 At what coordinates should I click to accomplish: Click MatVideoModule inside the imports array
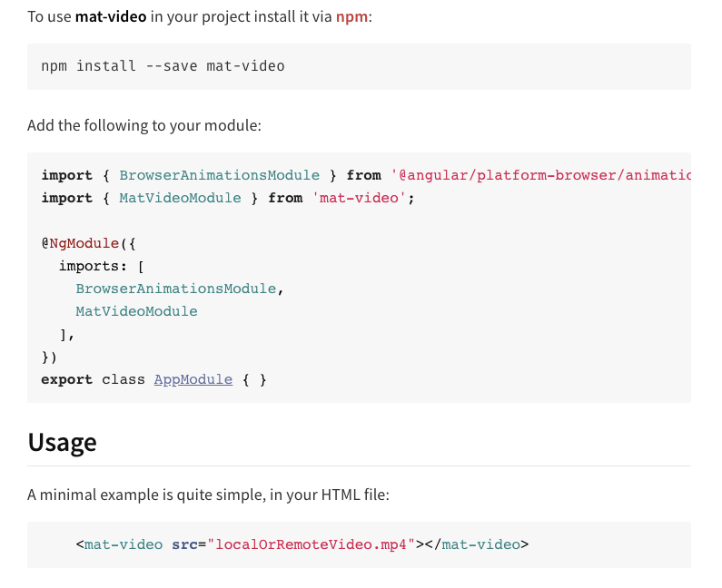click(x=137, y=311)
